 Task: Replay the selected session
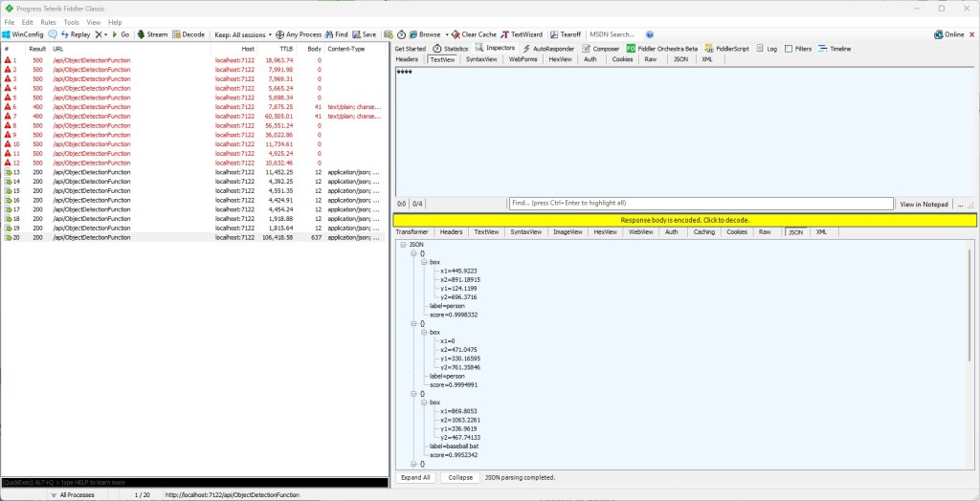click(x=75, y=34)
